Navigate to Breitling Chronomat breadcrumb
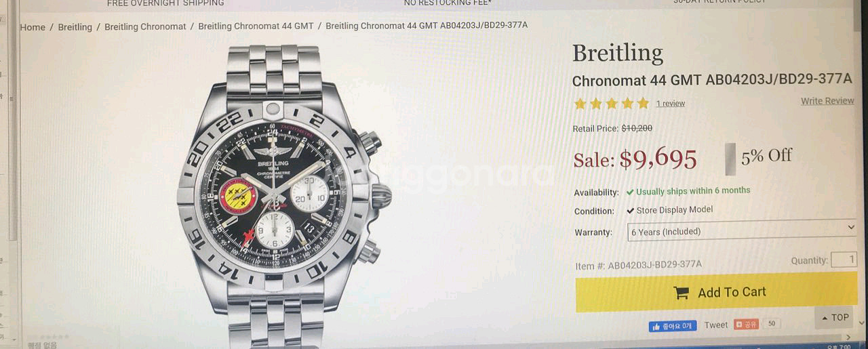This screenshot has width=868, height=349. click(145, 26)
